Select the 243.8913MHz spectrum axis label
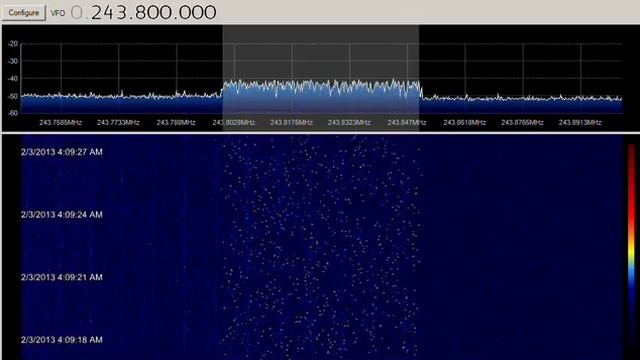The width and height of the screenshot is (640, 360). [x=580, y=122]
